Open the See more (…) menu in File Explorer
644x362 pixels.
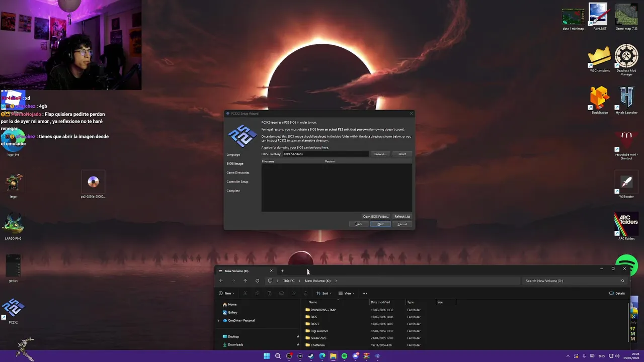365,293
